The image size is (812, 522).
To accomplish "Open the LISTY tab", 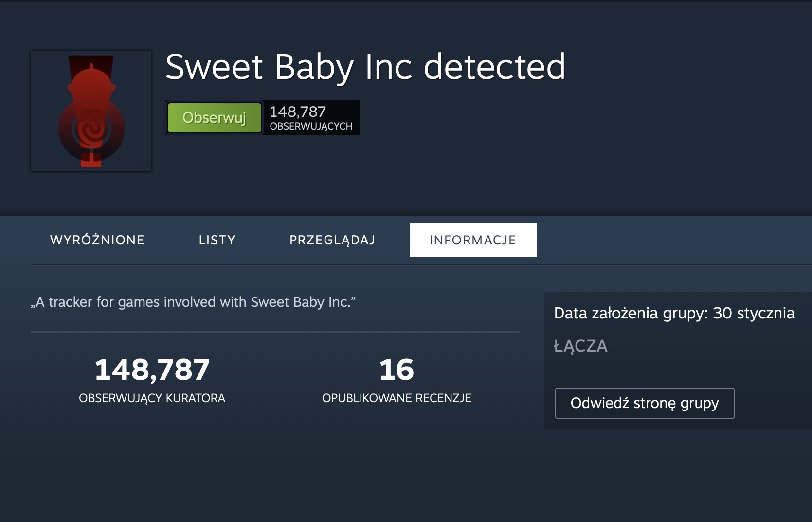I will pyautogui.click(x=217, y=240).
